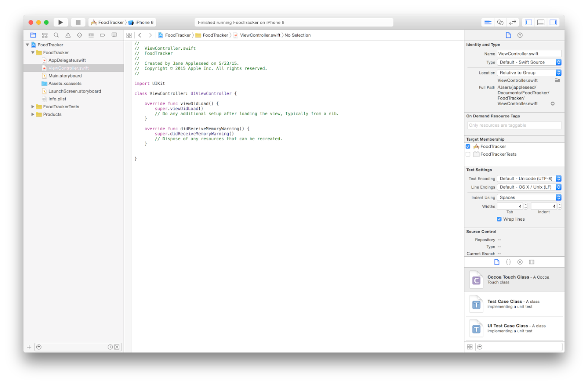Show the version editor
Image resolution: width=588 pixels, height=386 pixels.
point(513,22)
